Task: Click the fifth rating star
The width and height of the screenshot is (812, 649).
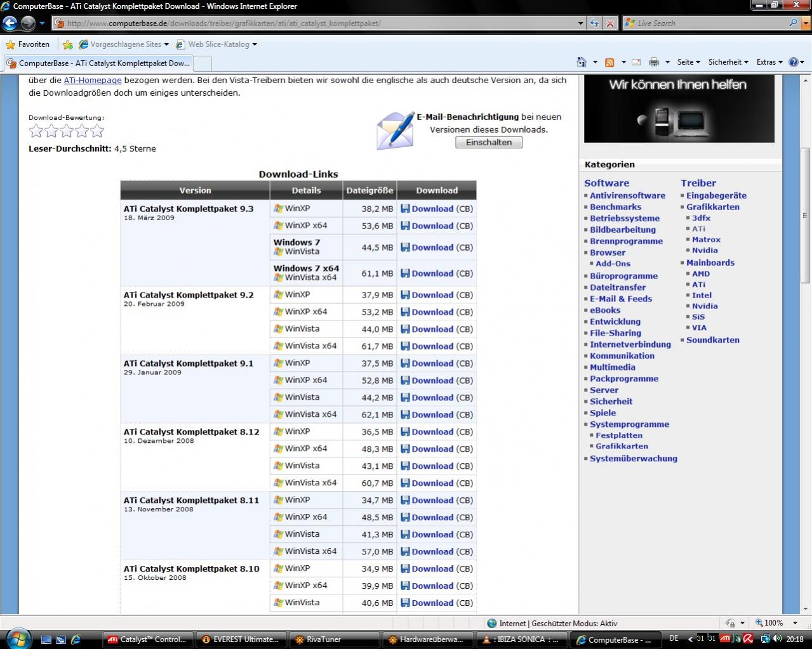Action: [x=97, y=131]
